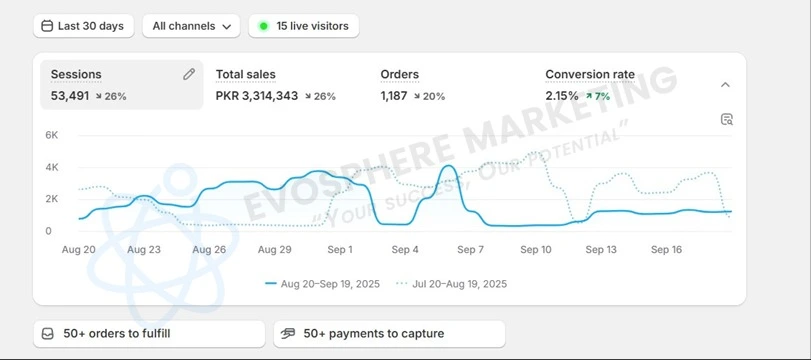Select the Sessions metric tab
The width and height of the screenshot is (811, 360).
(122, 85)
